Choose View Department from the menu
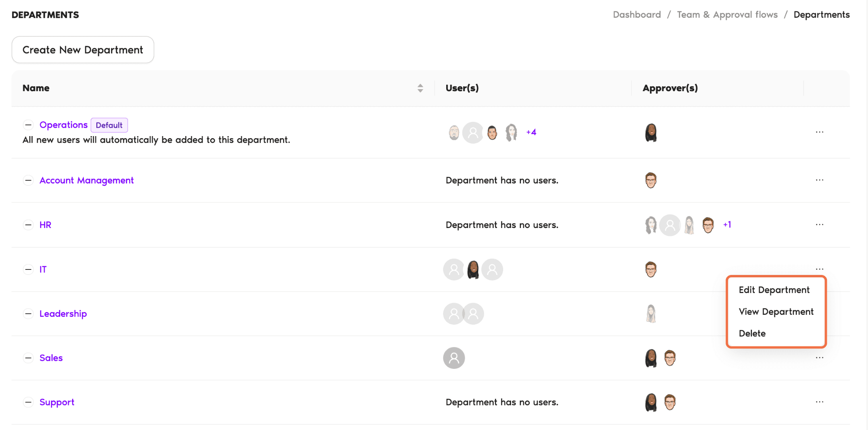The width and height of the screenshot is (868, 430). [776, 312]
